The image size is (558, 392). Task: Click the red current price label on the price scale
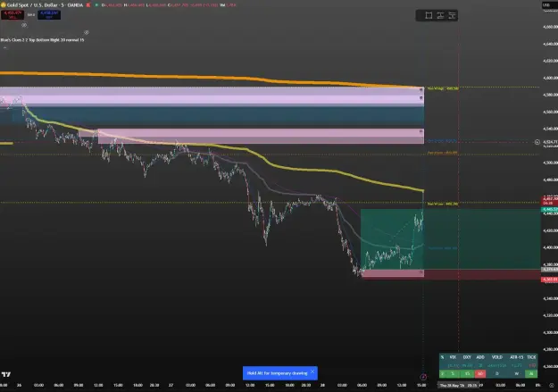[x=549, y=200]
